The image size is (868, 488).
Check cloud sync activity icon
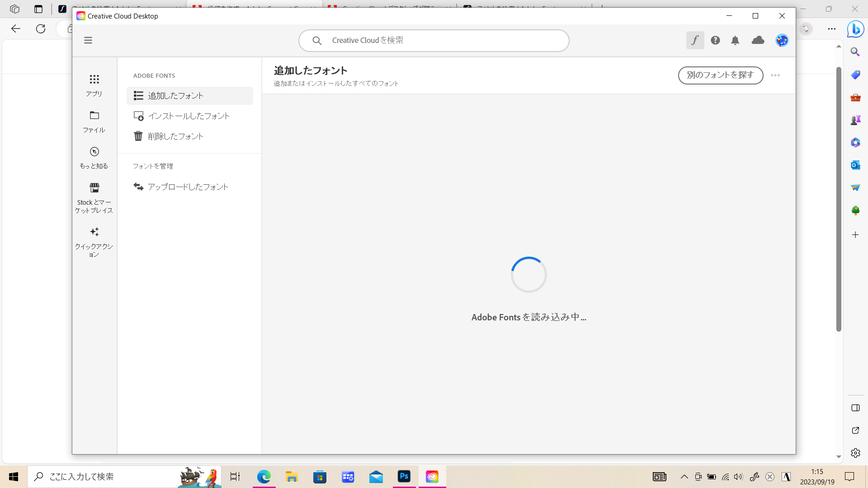758,40
